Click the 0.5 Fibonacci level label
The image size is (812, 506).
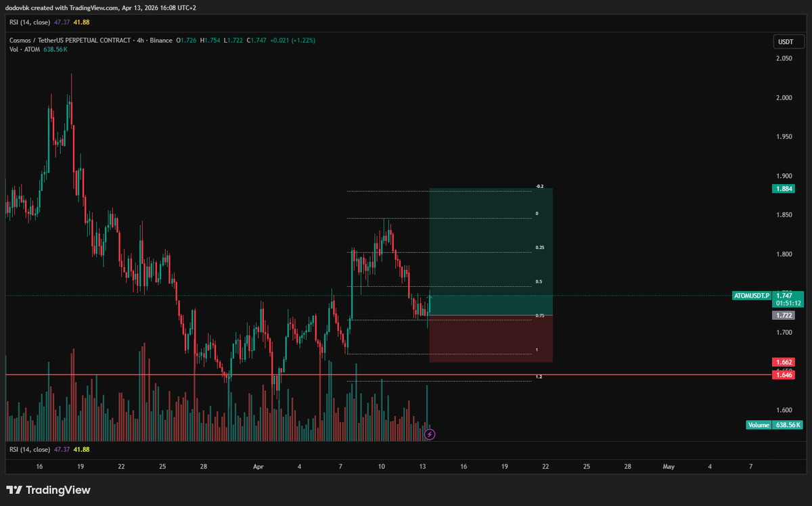(x=539, y=281)
